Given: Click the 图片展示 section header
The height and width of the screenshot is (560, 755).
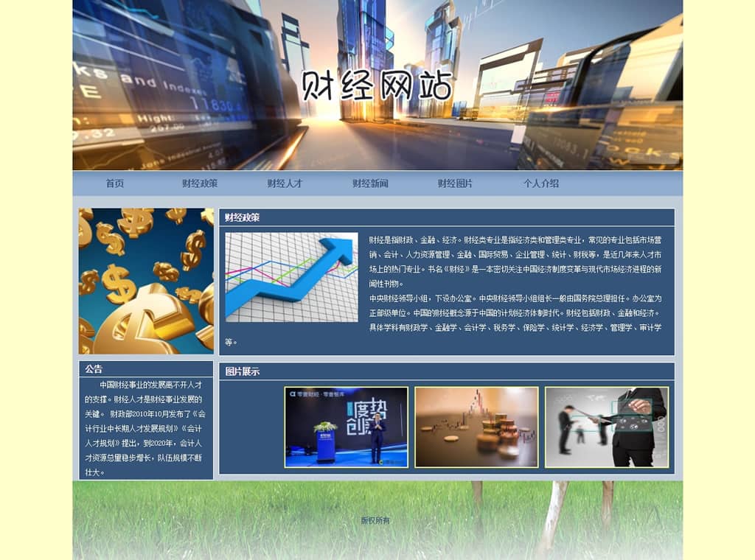Looking at the screenshot, I should 242,371.
